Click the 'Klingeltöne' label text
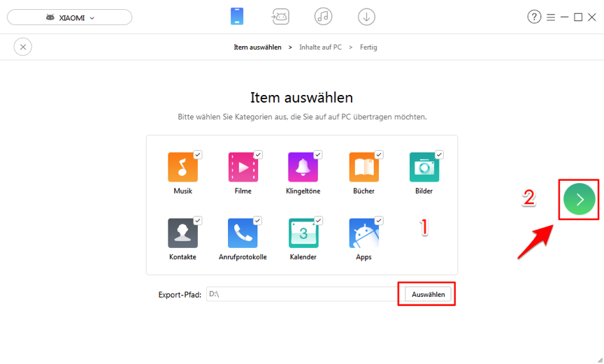This screenshot has height=364, width=604. pyautogui.click(x=303, y=191)
